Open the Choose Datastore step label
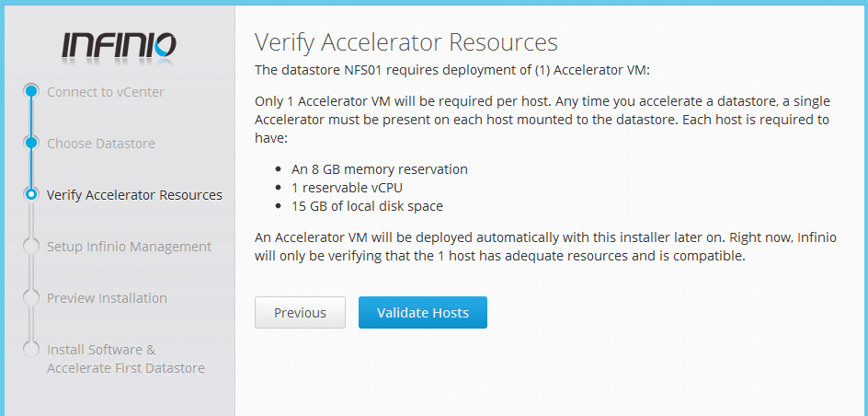This screenshot has height=416, width=868. point(101,144)
